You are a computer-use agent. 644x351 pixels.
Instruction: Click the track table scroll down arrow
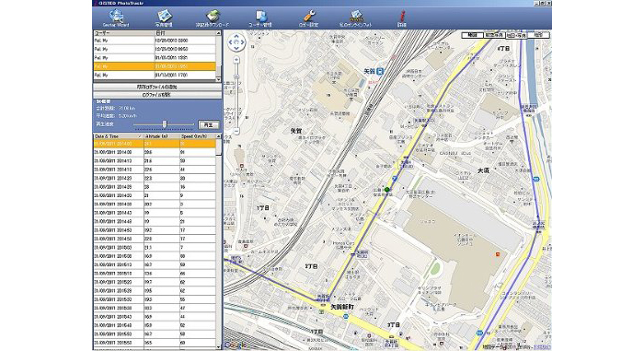219,347
